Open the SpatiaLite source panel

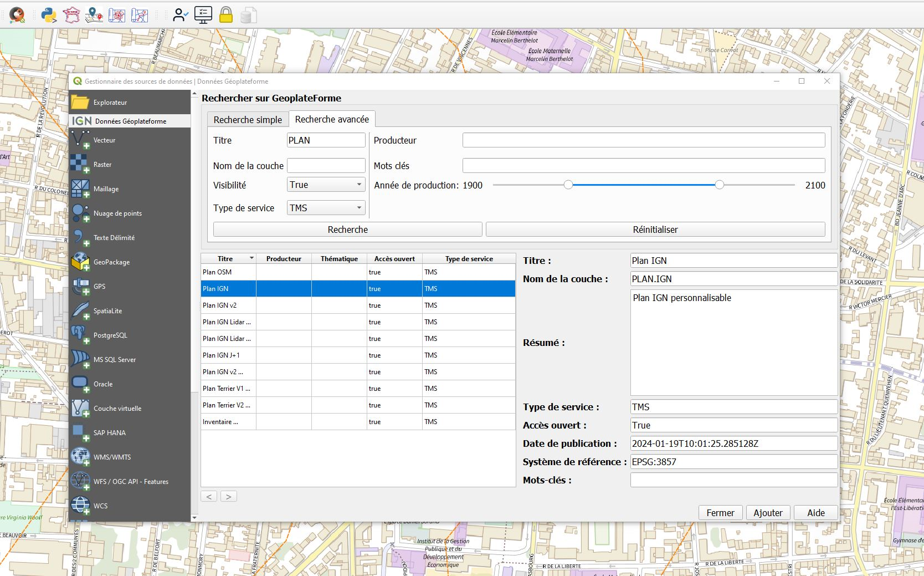coord(107,311)
